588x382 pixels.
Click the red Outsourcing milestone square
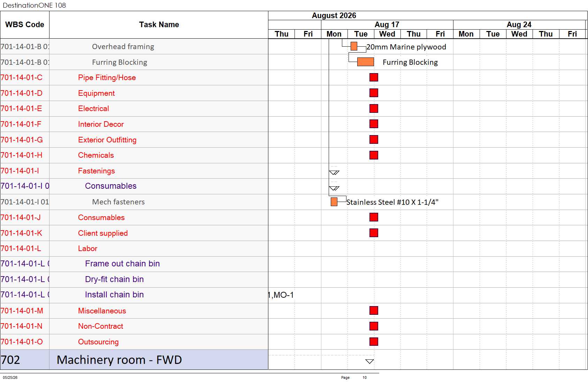click(x=374, y=342)
